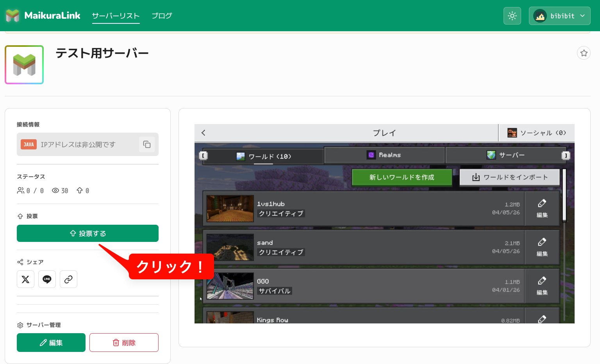The image size is (600, 364).
Task: Click the MaikuraLink logo icon
Action: tap(12, 16)
